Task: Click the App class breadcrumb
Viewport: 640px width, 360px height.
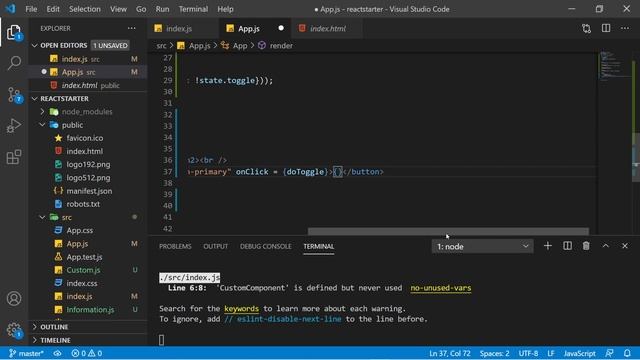Action: coord(234,45)
